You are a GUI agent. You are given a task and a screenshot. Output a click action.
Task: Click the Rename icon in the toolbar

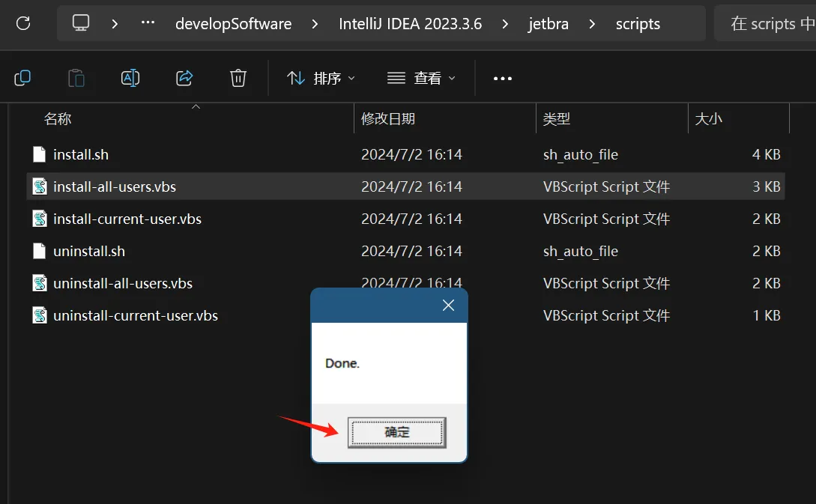130,78
